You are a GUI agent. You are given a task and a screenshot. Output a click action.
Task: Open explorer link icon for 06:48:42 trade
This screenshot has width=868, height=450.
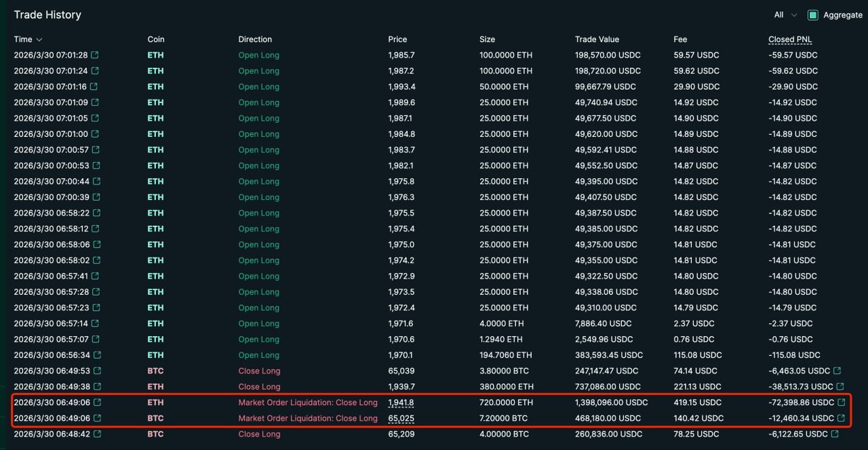click(96, 434)
